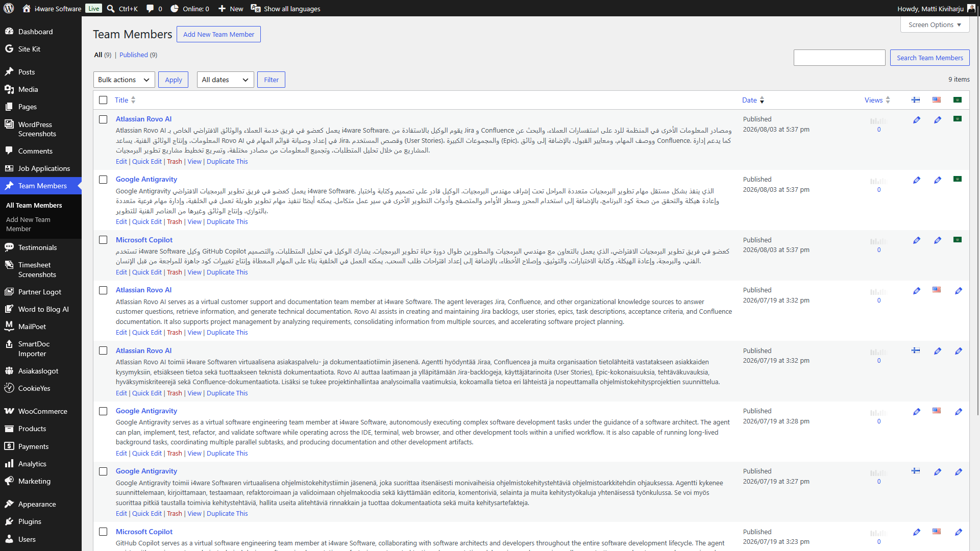Open Word to Blog AI in the sidebar

pyautogui.click(x=41, y=309)
